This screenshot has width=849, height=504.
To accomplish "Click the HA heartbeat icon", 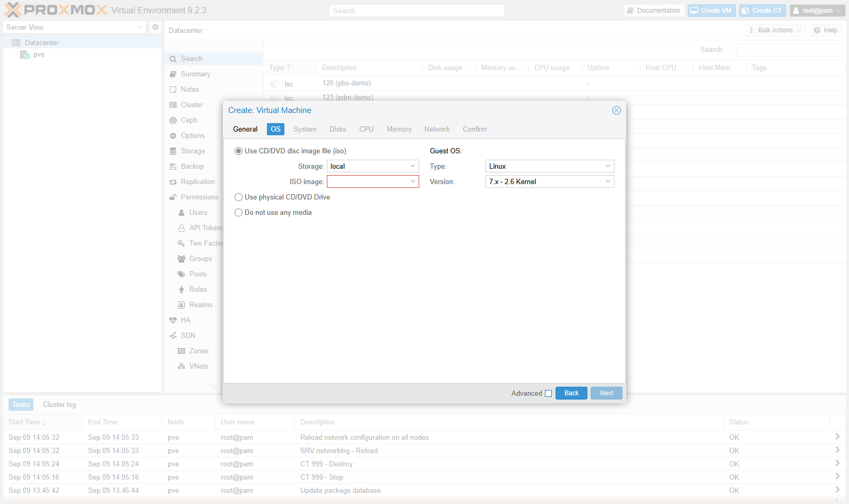I will [x=173, y=320].
